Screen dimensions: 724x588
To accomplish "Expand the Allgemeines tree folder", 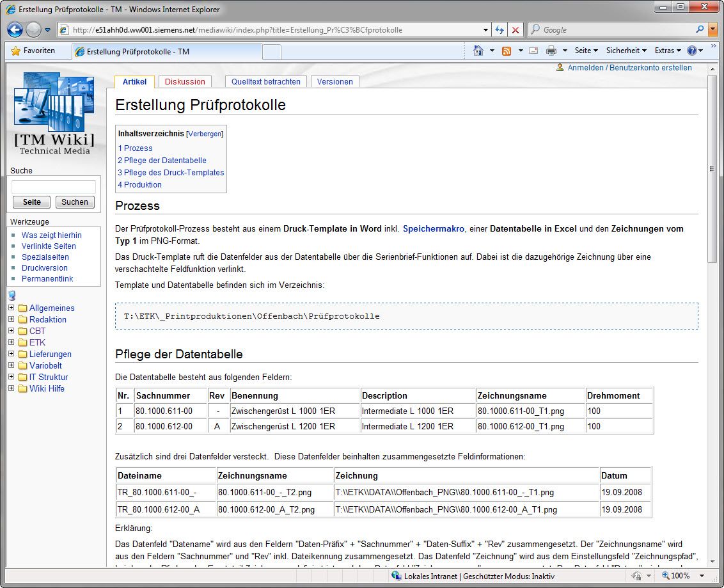I will (12, 308).
